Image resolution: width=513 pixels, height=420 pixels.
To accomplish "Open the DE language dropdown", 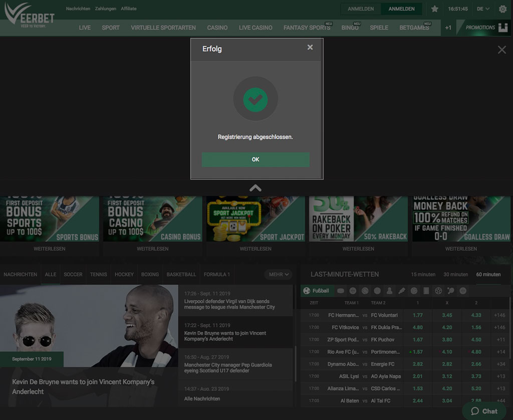I will pos(483,9).
